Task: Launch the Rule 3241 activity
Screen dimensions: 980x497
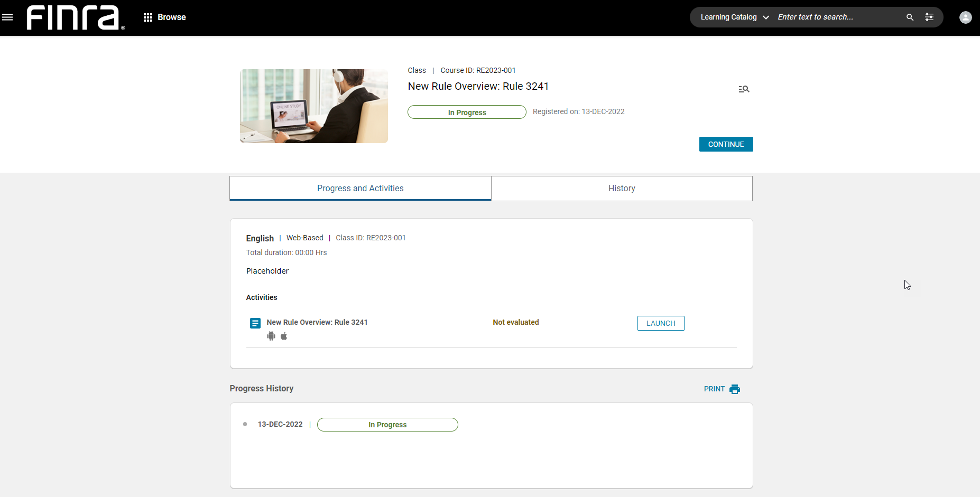Action: pyautogui.click(x=661, y=323)
